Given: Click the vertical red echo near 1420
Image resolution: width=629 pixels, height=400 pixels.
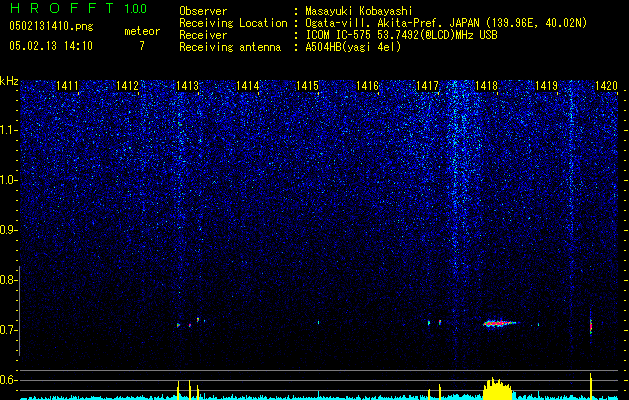Looking at the screenshot, I should [x=591, y=326].
